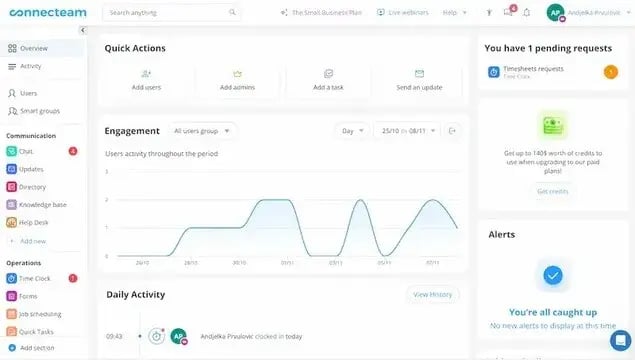Click the orange pending requests badge
Viewport: 635px width, 360px height.
point(611,72)
